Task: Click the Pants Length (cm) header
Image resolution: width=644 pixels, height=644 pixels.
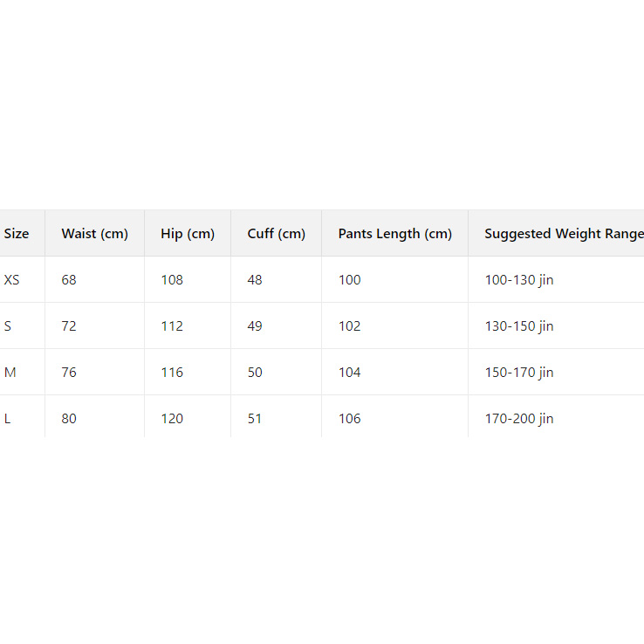Action: pos(394,234)
